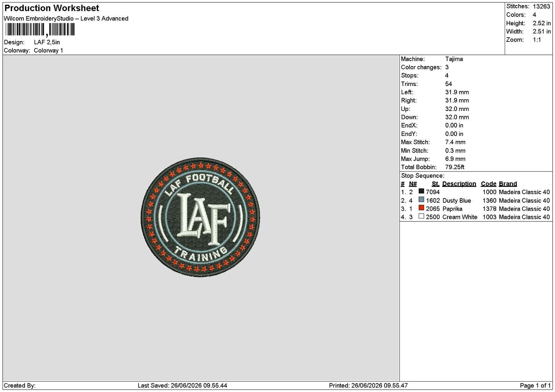The height and width of the screenshot is (392, 555).
Task: Click Madeira Classic 40 in Paprika row
Action: click(524, 209)
